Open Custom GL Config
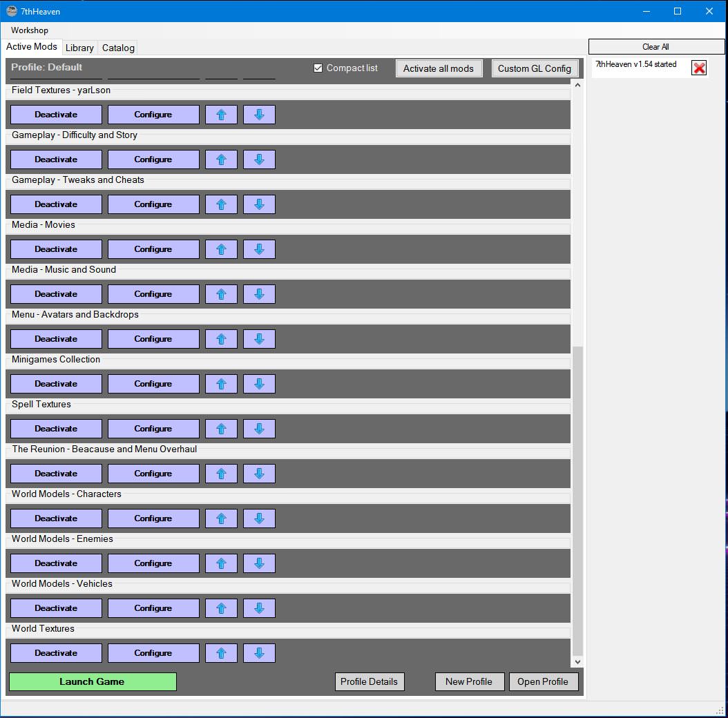The height and width of the screenshot is (718, 728). tap(535, 68)
